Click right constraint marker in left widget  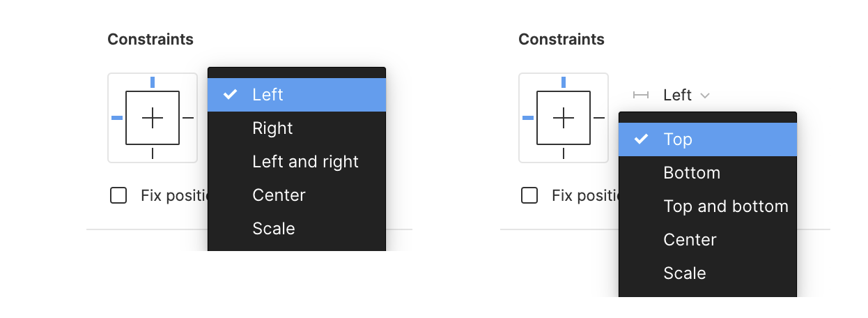188,118
